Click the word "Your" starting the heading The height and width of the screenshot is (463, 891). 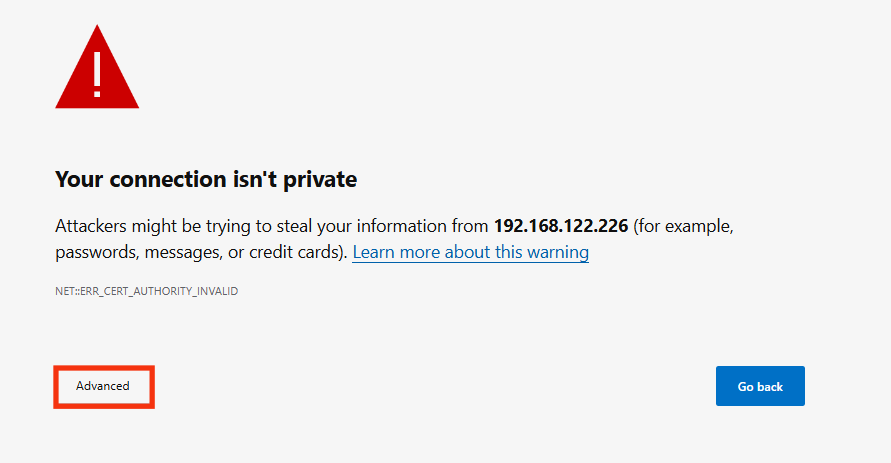coord(78,180)
